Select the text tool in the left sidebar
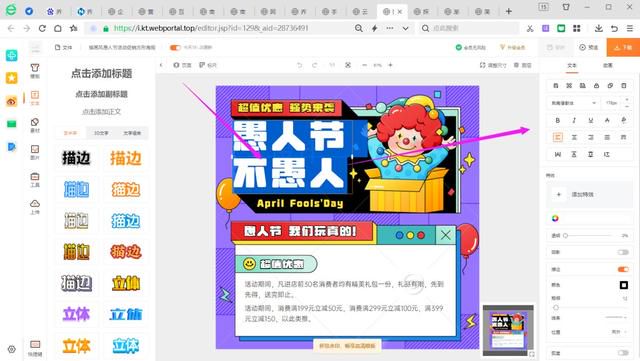This screenshot has height=361, width=640. 35,98
